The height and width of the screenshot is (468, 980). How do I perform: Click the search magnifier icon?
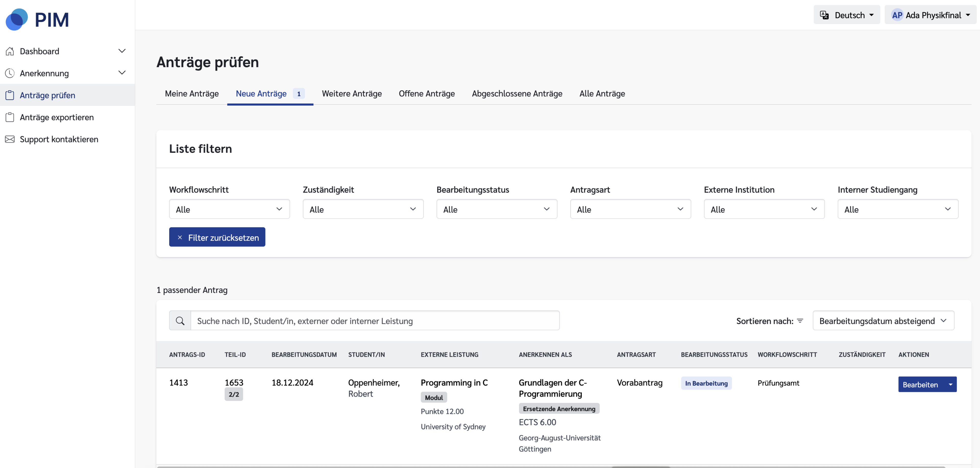coord(180,321)
